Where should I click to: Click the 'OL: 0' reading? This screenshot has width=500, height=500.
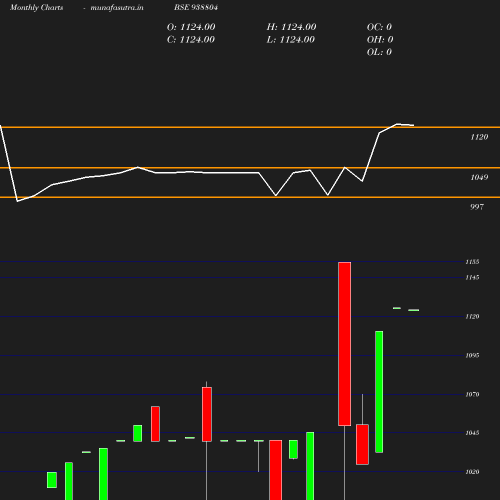[379, 52]
